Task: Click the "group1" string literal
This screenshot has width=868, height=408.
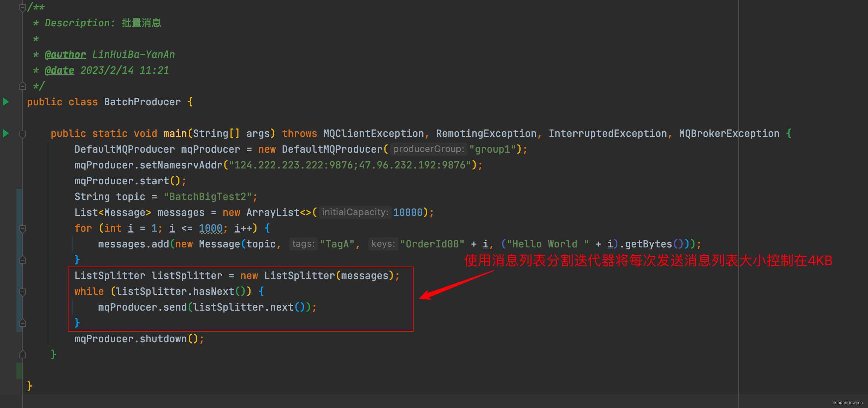Action: [x=493, y=149]
